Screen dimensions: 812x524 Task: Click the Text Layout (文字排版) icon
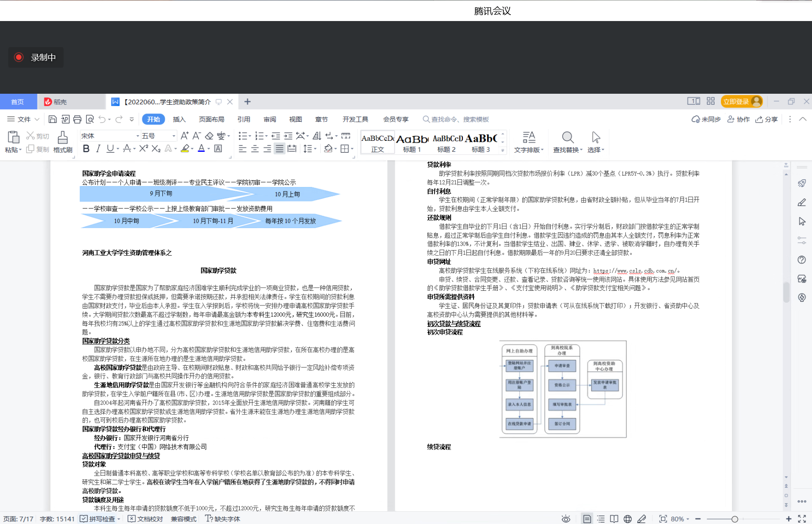pos(529,137)
